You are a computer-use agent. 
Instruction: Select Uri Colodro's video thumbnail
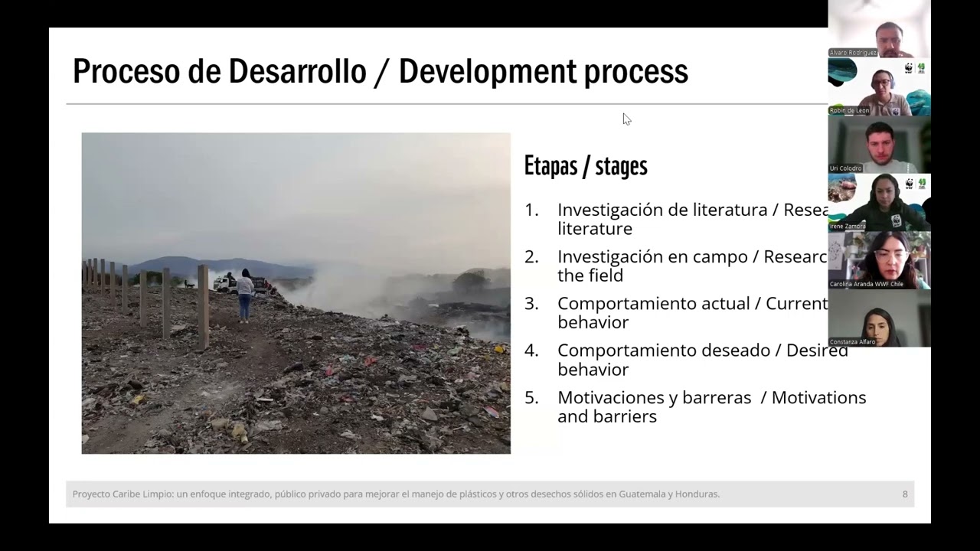tap(879, 145)
